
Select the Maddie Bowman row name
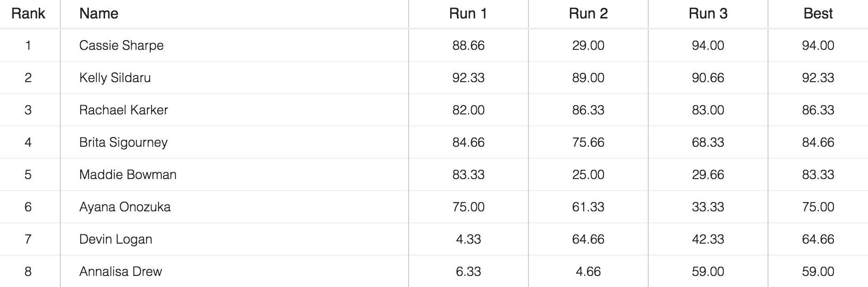point(128,174)
